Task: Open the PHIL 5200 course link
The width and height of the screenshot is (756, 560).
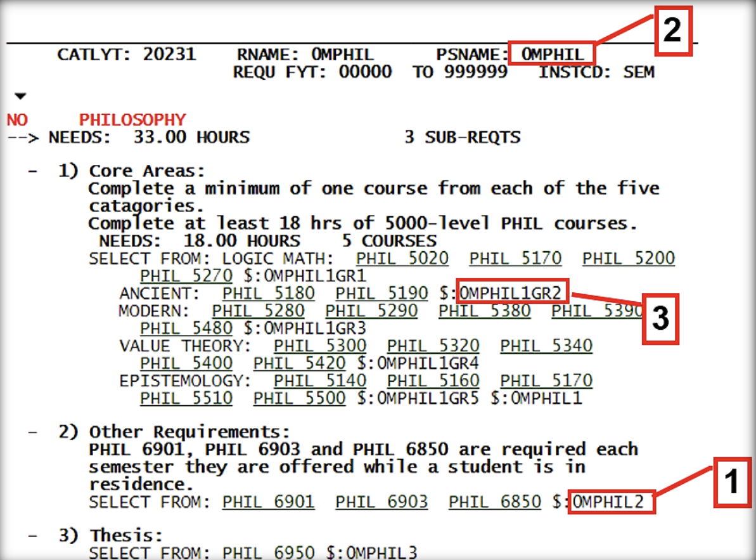Action: click(629, 259)
